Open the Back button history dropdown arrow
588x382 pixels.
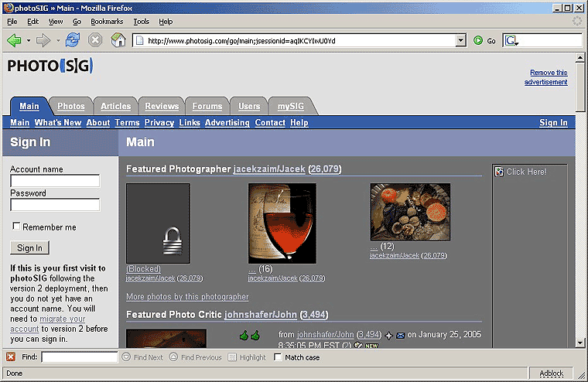[29, 40]
